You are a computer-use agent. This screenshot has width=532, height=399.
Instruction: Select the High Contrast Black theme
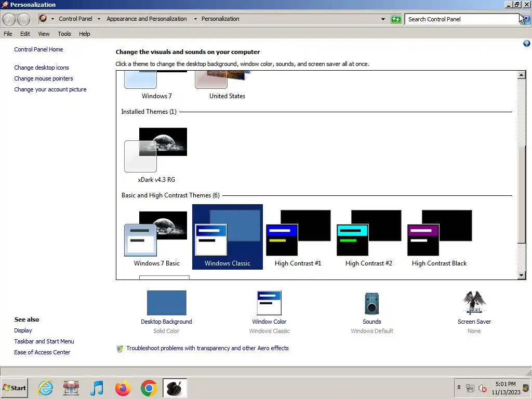tap(440, 237)
